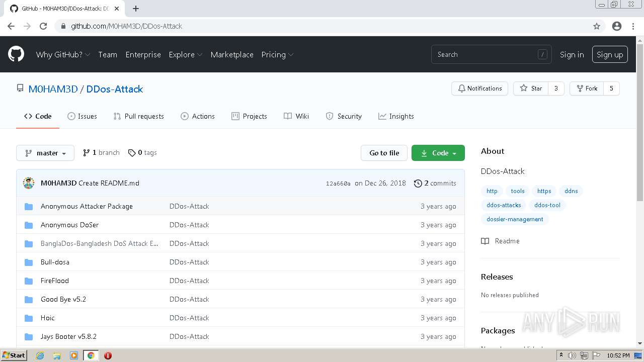Click the site lock icon in address bar
Viewport: 644px width, 362px height.
tap(63, 26)
